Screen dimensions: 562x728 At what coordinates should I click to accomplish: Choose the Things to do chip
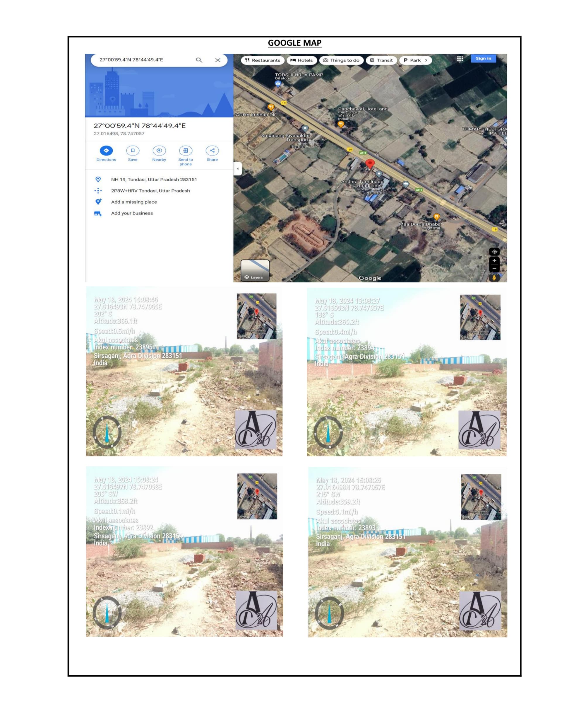pos(341,60)
